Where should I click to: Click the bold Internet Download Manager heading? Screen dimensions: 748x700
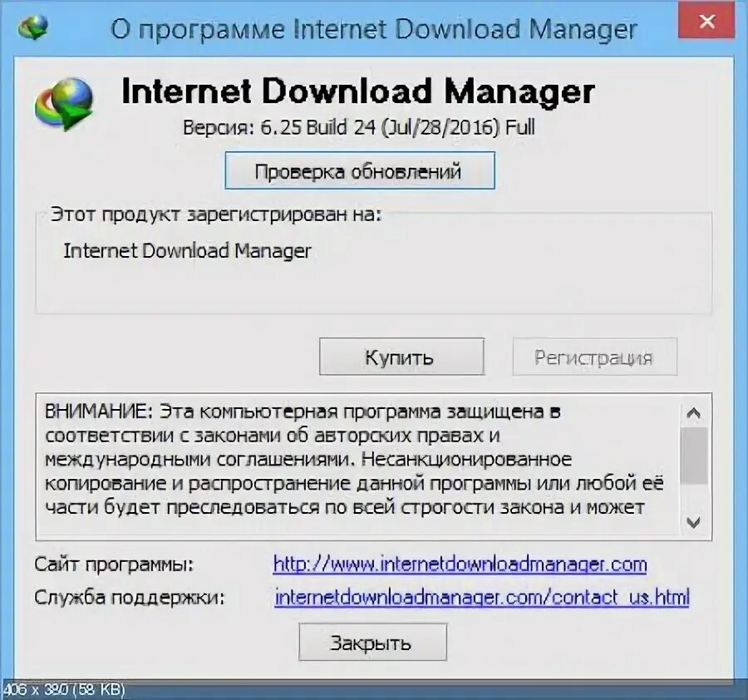pyautogui.click(x=357, y=91)
